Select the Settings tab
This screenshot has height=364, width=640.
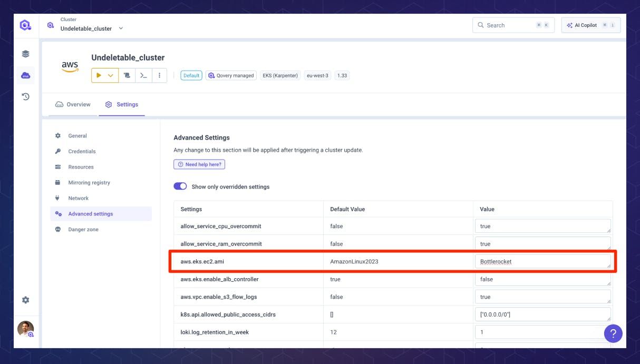click(x=121, y=104)
